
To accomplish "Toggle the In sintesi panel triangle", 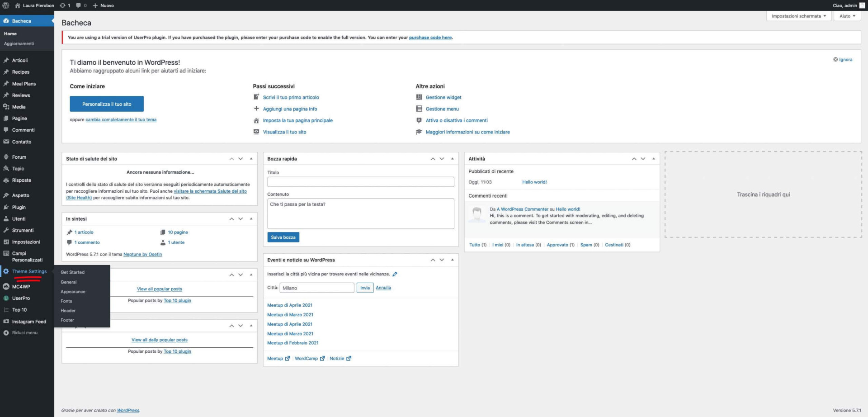I will coord(251,219).
